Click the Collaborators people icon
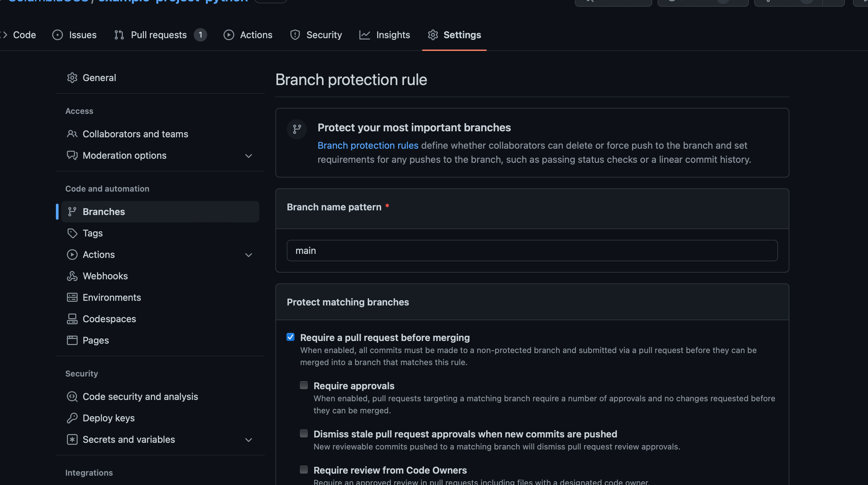The height and width of the screenshot is (485, 868). pyautogui.click(x=72, y=134)
